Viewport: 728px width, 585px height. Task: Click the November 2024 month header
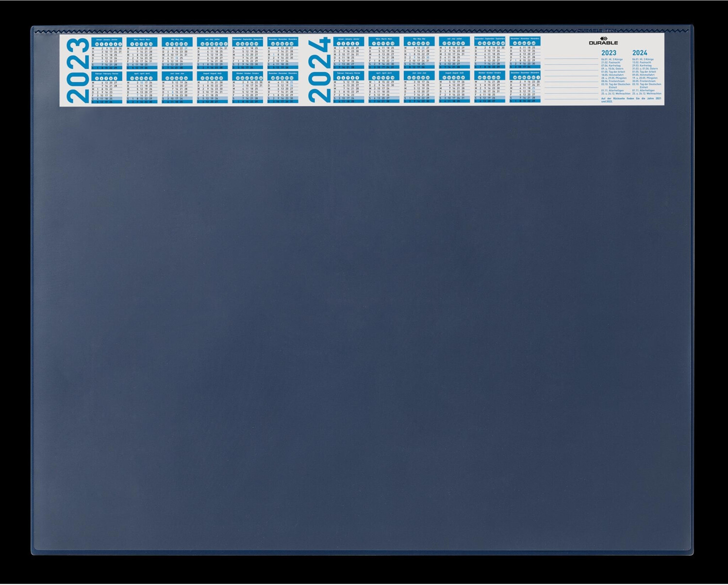point(525,38)
